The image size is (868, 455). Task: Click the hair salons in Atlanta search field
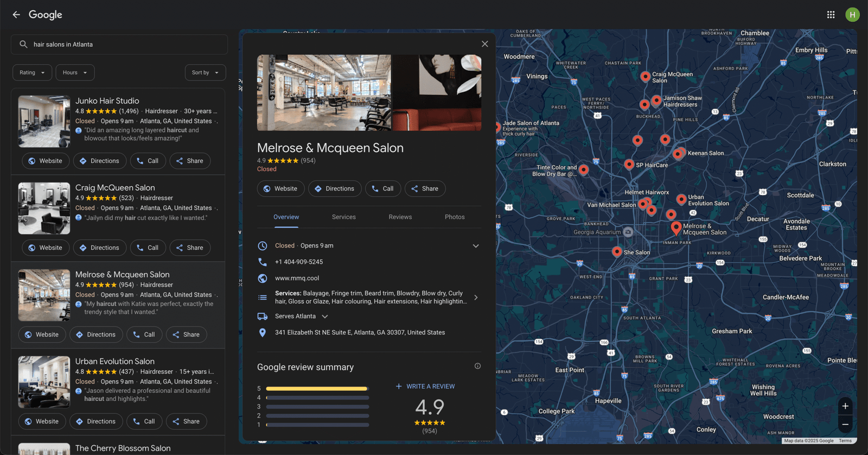[119, 45]
